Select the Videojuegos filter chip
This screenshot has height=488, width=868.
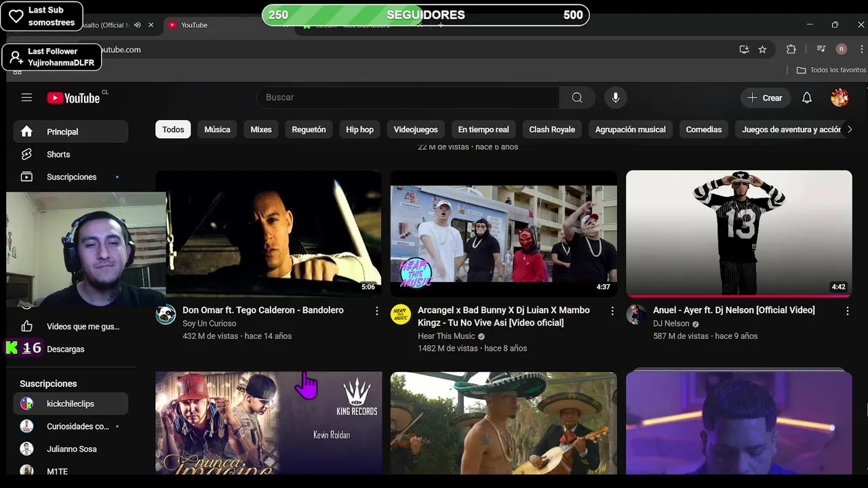[x=416, y=129]
